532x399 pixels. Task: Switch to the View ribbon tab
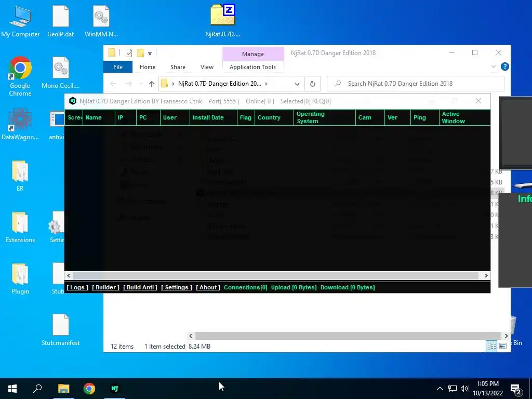[207, 67]
